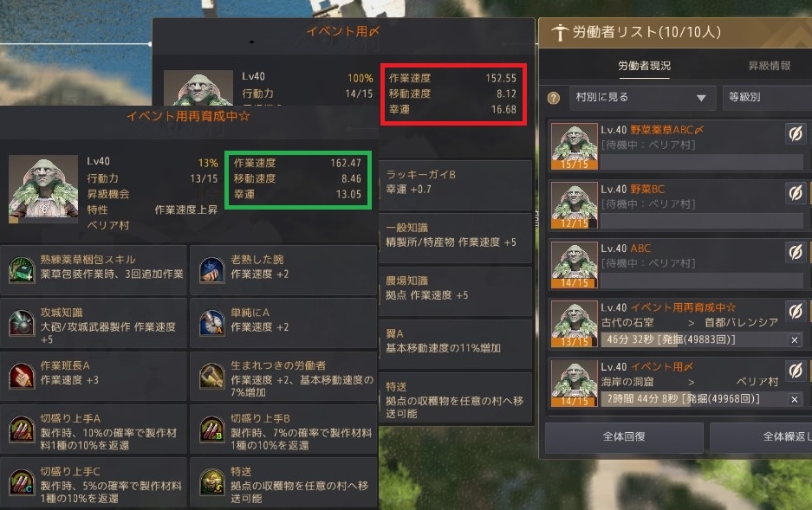This screenshot has height=510, width=812.
Task: Toggle the leaf icon for 野菜BC worker
Action: [x=796, y=193]
